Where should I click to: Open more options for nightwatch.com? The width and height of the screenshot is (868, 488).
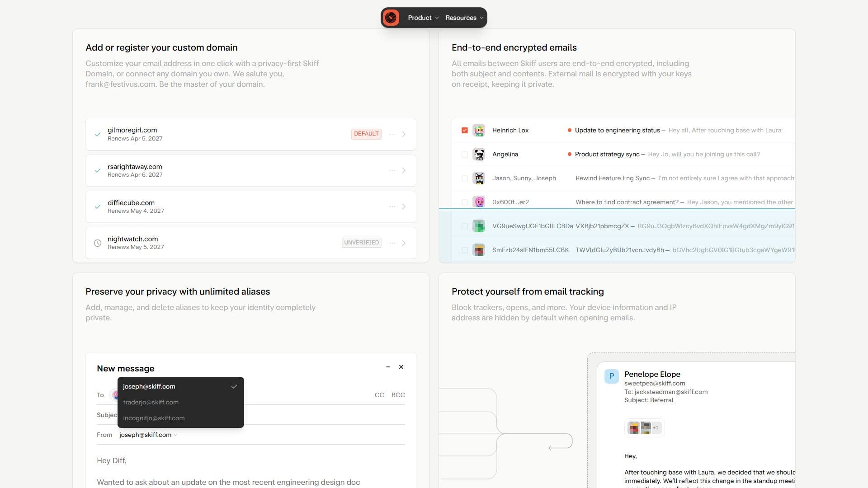click(392, 243)
